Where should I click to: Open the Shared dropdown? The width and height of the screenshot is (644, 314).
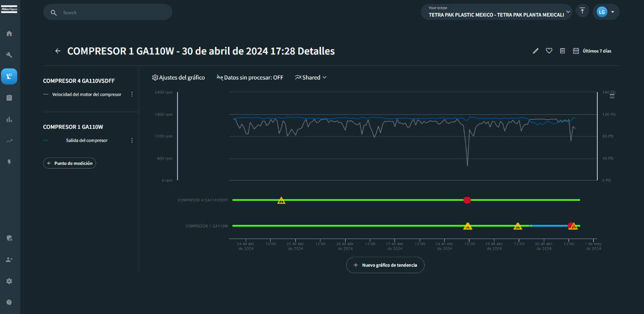click(x=311, y=77)
